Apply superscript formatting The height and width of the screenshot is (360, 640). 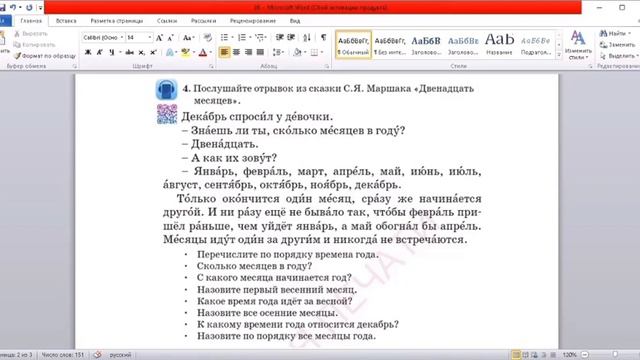pos(153,52)
